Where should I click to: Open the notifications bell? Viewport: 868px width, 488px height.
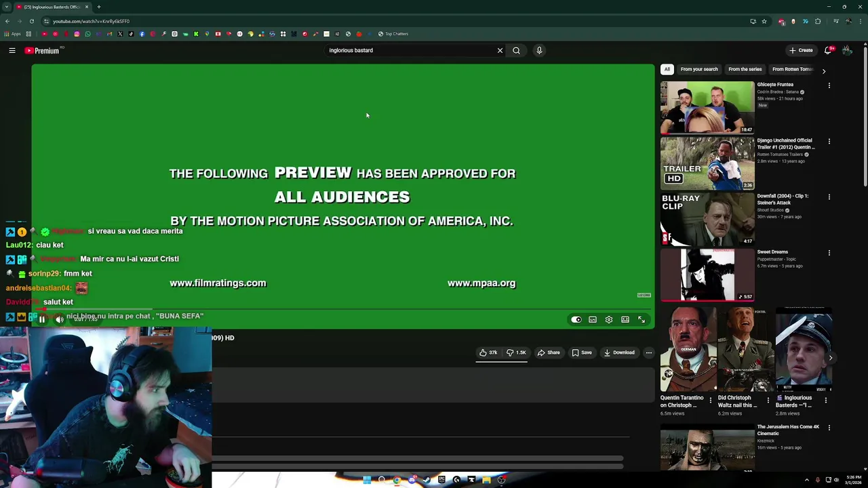(x=828, y=50)
